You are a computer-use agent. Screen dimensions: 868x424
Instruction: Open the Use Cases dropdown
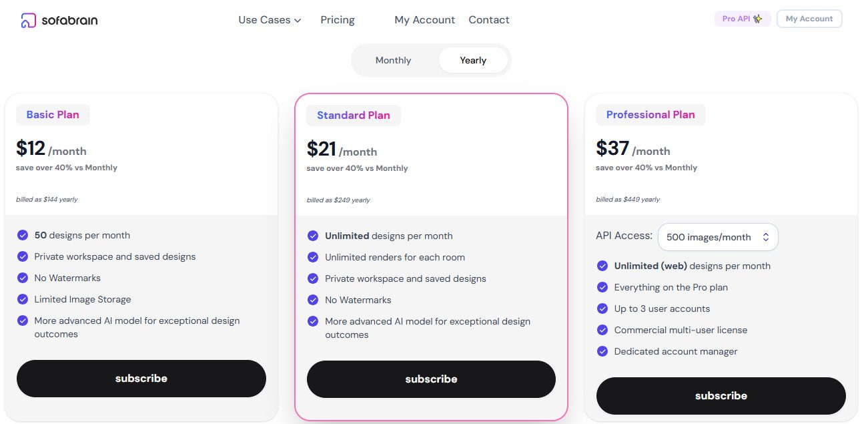(x=270, y=20)
